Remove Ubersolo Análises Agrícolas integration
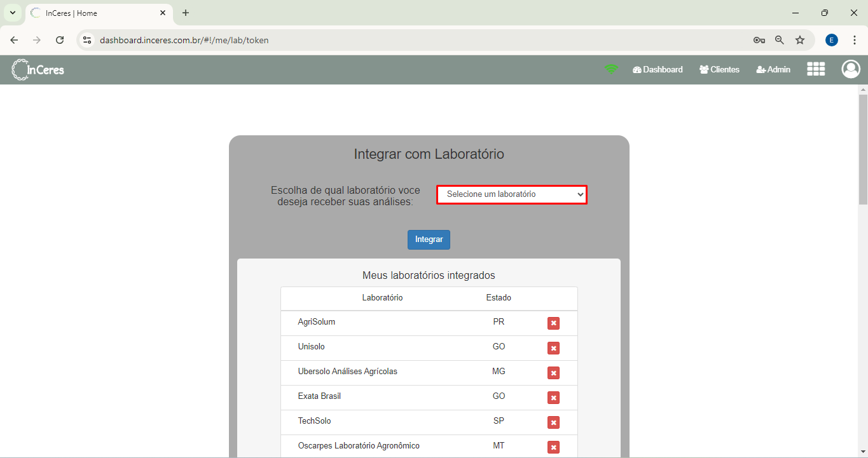 pyautogui.click(x=553, y=373)
